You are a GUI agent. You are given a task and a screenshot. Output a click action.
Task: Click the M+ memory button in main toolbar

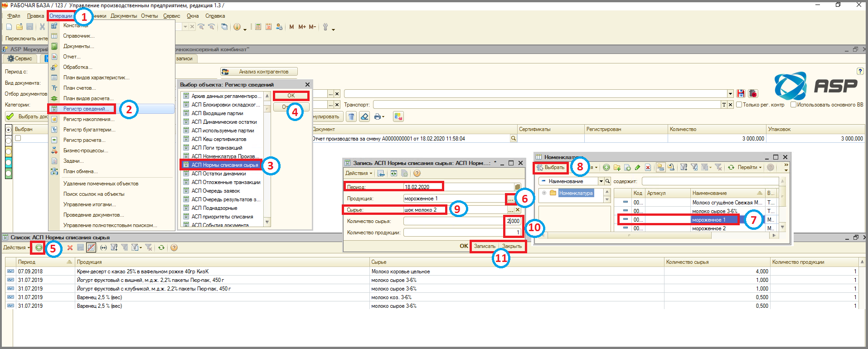302,27
